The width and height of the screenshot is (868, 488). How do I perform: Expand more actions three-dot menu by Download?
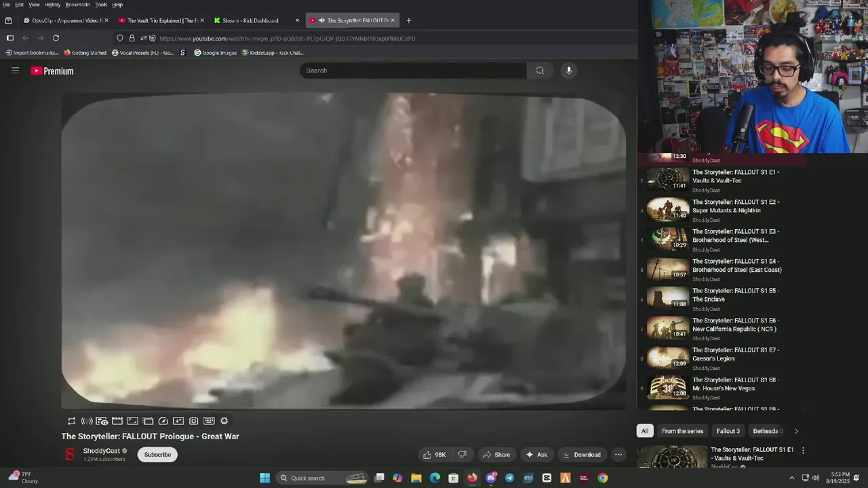coord(618,455)
